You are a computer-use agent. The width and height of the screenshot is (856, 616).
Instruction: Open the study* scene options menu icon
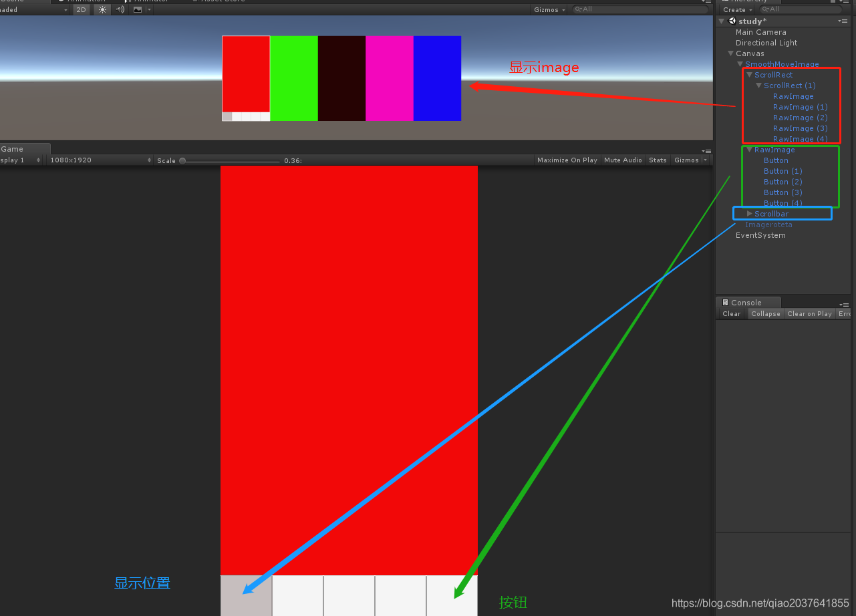(x=843, y=21)
